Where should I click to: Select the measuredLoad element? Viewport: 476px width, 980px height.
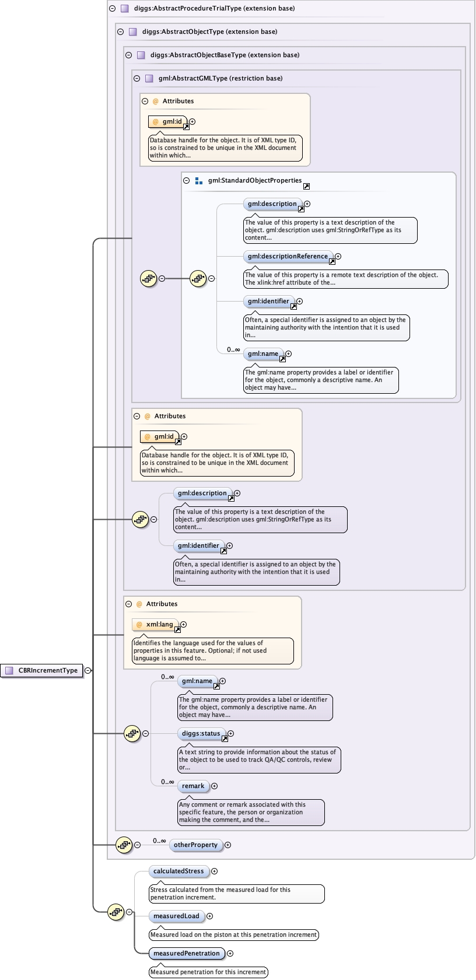pos(176,916)
